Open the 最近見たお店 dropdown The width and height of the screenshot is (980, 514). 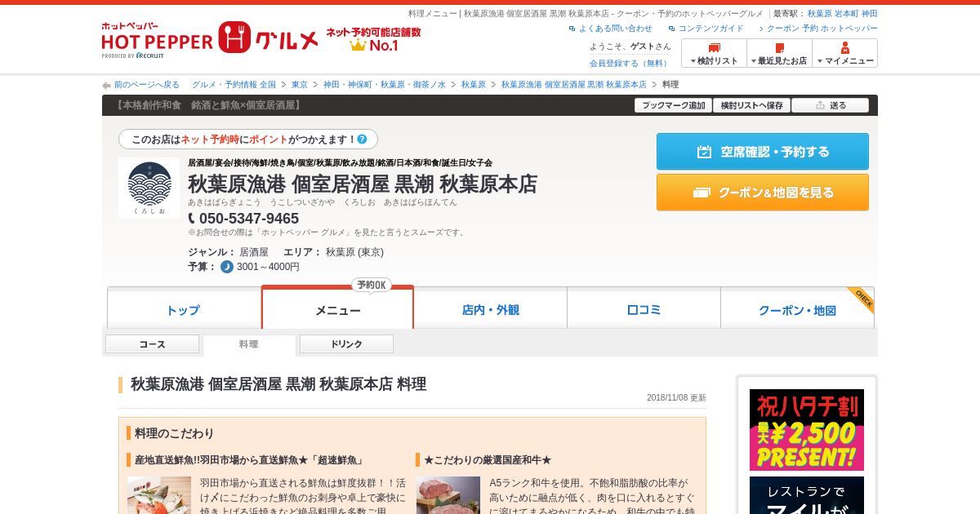(x=779, y=53)
